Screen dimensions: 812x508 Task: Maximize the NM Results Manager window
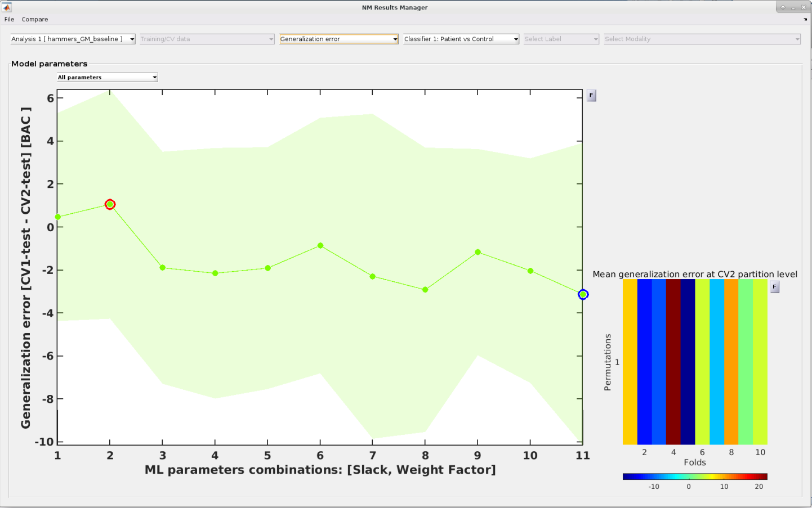(783, 7)
